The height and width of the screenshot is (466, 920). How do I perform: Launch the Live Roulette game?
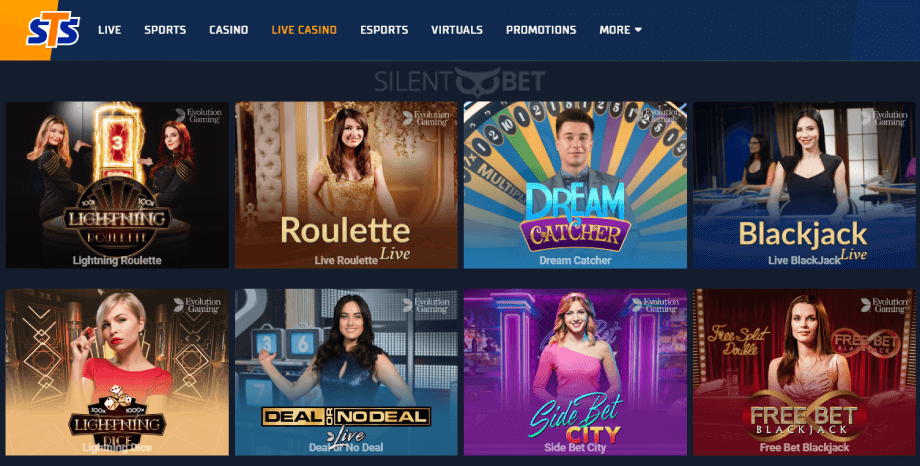point(346,185)
